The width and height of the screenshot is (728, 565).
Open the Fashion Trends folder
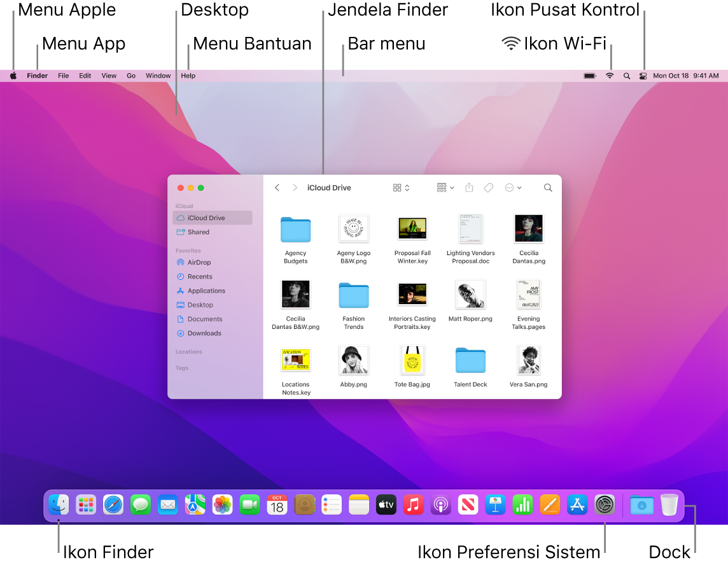click(354, 295)
